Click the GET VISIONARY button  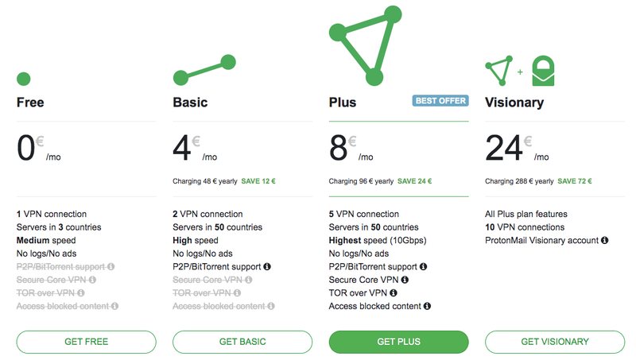[x=555, y=342]
